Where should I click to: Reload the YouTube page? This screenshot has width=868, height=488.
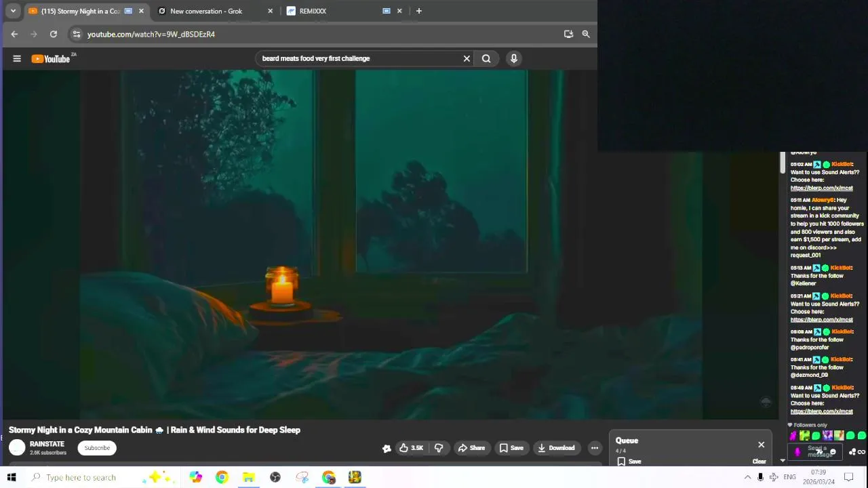(x=53, y=34)
